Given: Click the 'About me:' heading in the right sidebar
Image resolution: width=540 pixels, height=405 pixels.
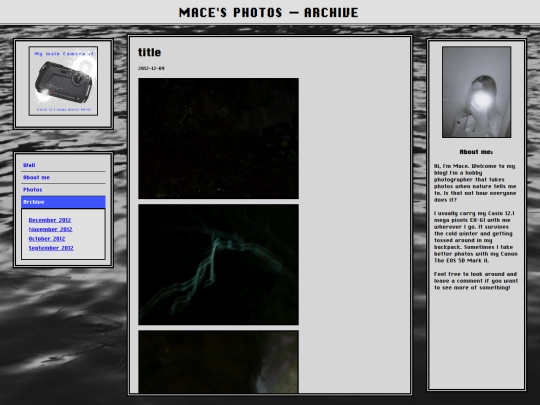Looking at the screenshot, I should tap(476, 152).
